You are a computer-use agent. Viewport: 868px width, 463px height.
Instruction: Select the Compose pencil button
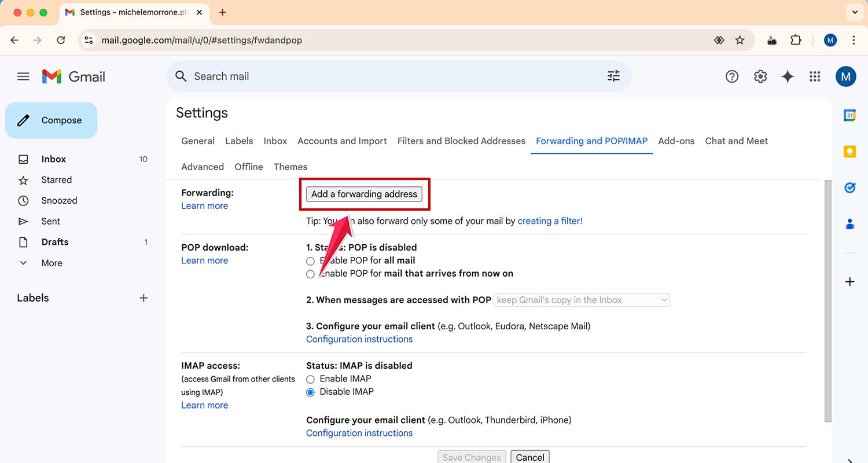pyautogui.click(x=51, y=120)
